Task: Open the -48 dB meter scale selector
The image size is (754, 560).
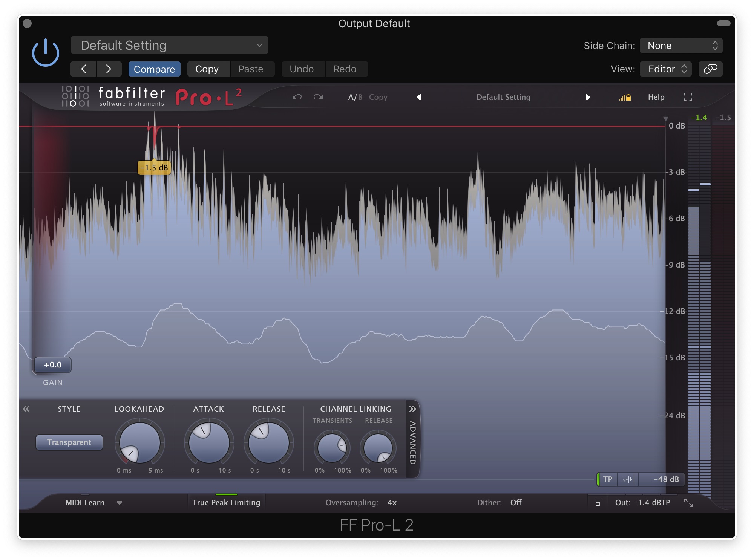Action: (x=662, y=479)
